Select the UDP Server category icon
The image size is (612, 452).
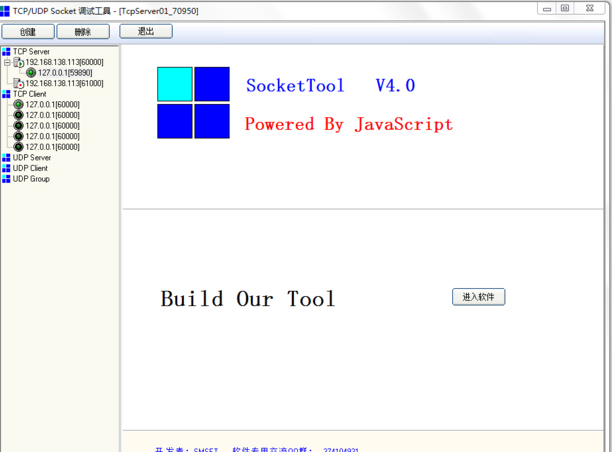click(x=6, y=158)
